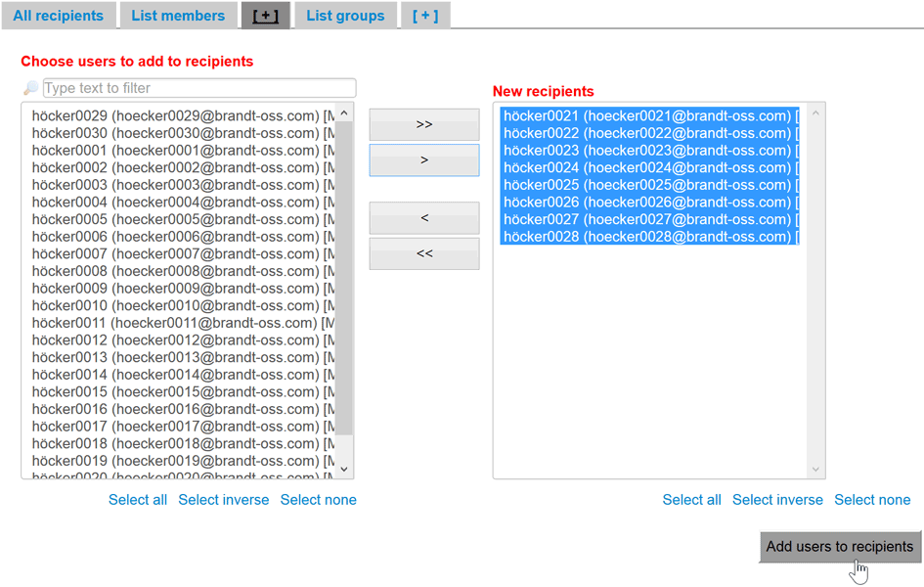The width and height of the screenshot is (924, 587).
Task: Click Select none under New recipients
Action: (872, 499)
